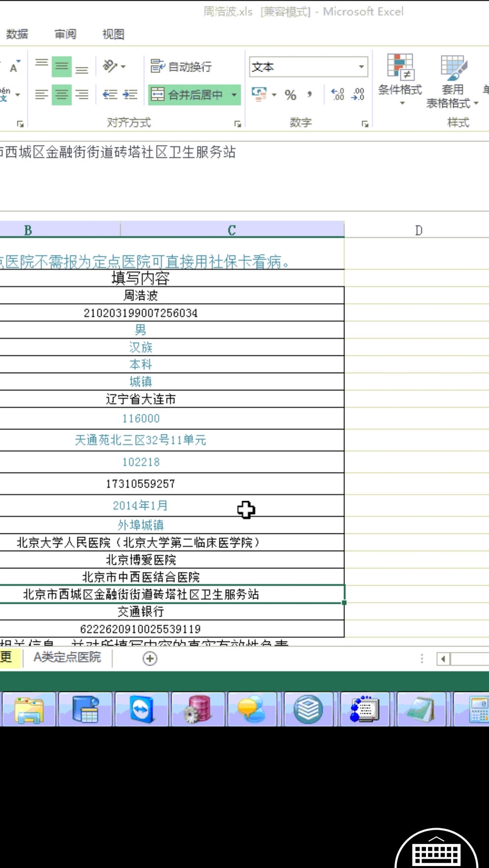489x868 pixels.
Task: Select column C header
Action: [232, 230]
